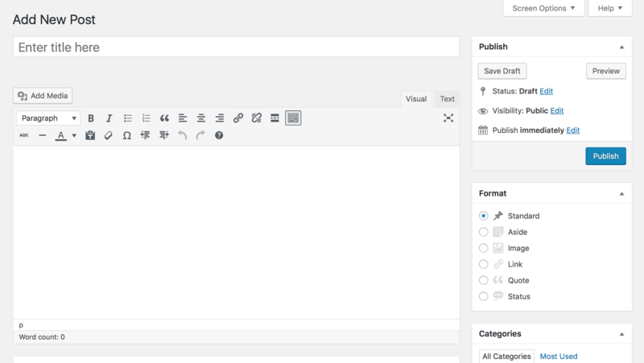Toggle the toolbar kitchen sink
The height and width of the screenshot is (363, 644).
293,118
